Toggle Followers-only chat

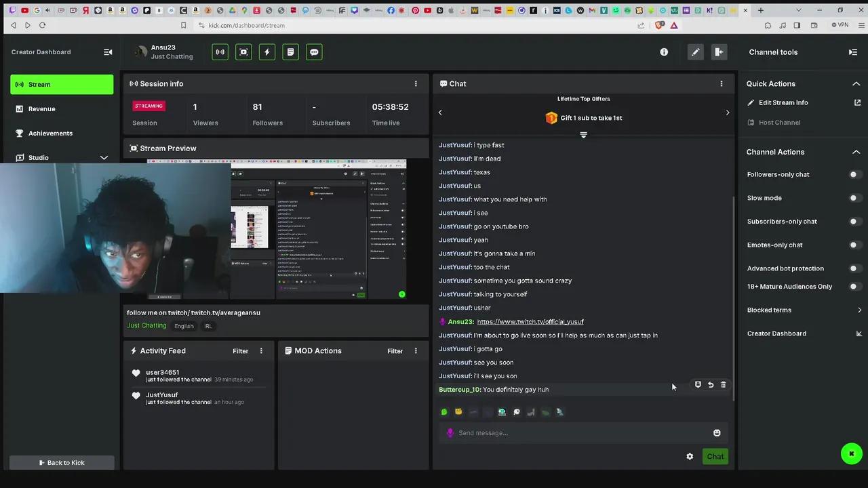coord(855,174)
